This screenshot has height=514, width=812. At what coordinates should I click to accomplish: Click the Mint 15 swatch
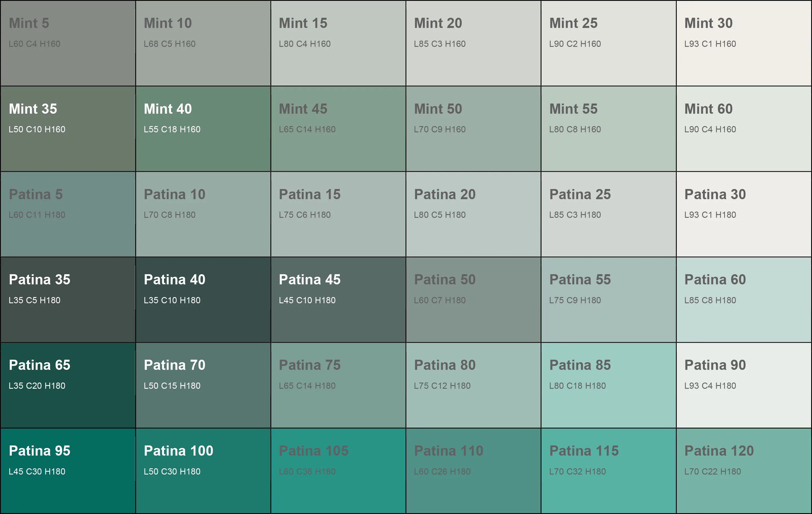338,43
